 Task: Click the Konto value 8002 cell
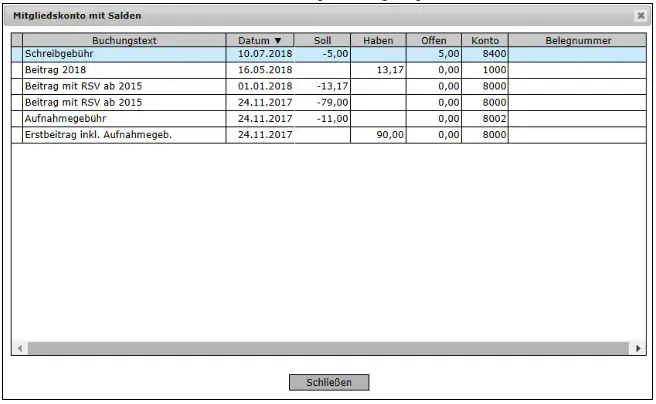(484, 118)
